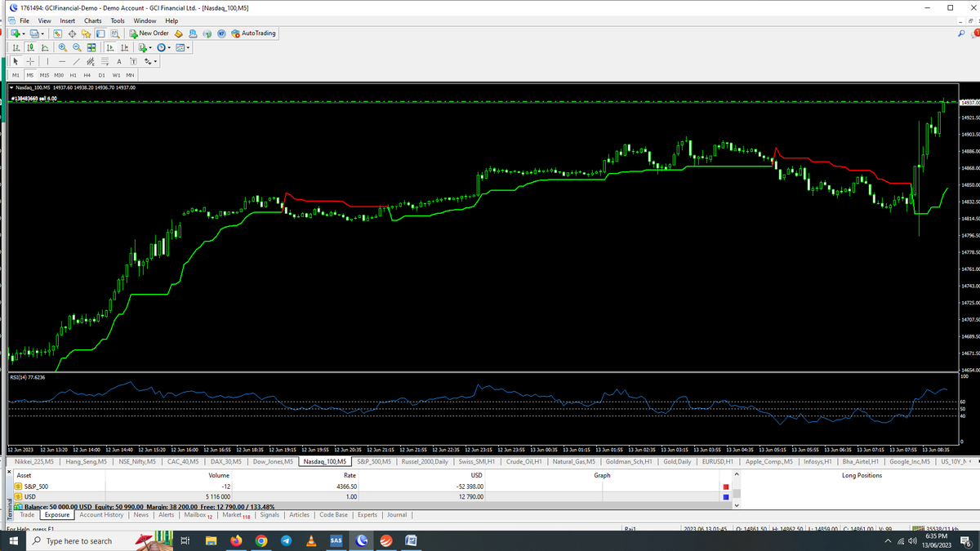Open the EURUSD,H1 chart tab
Viewport: 980px width, 551px height.
(719, 462)
